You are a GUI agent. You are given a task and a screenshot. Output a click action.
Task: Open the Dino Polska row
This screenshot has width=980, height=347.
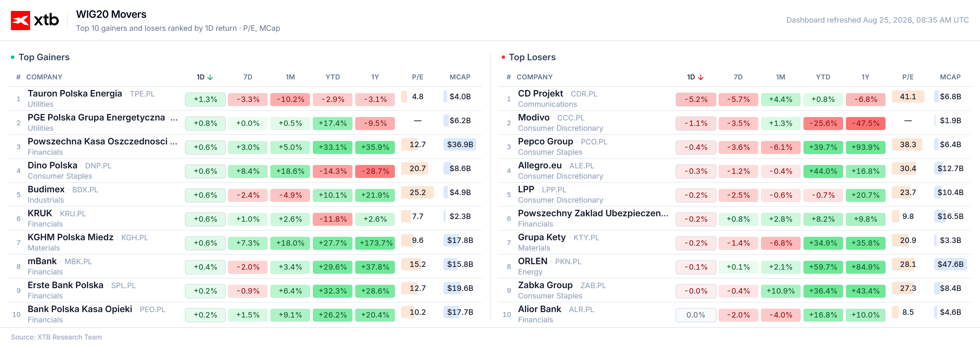coord(245,170)
